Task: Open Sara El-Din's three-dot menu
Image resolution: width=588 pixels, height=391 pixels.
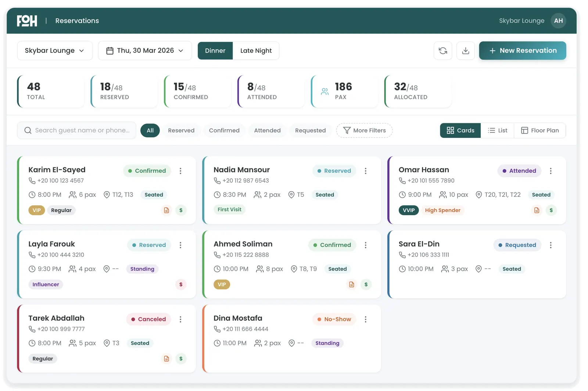Action: point(551,245)
